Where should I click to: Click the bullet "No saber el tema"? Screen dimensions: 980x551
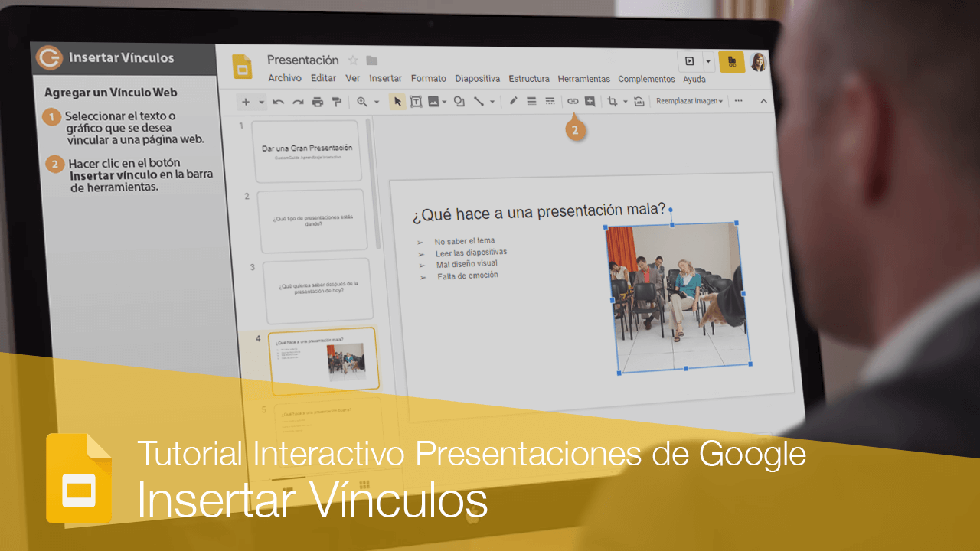pyautogui.click(x=464, y=241)
